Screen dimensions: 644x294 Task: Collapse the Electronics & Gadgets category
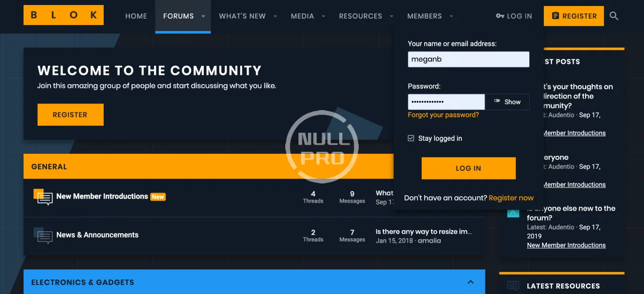click(x=470, y=282)
